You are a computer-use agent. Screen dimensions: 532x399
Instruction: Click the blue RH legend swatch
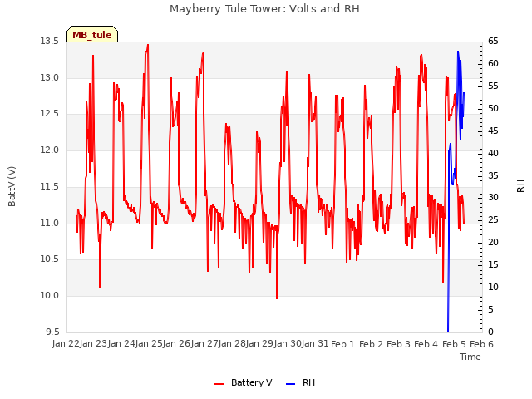291,384
